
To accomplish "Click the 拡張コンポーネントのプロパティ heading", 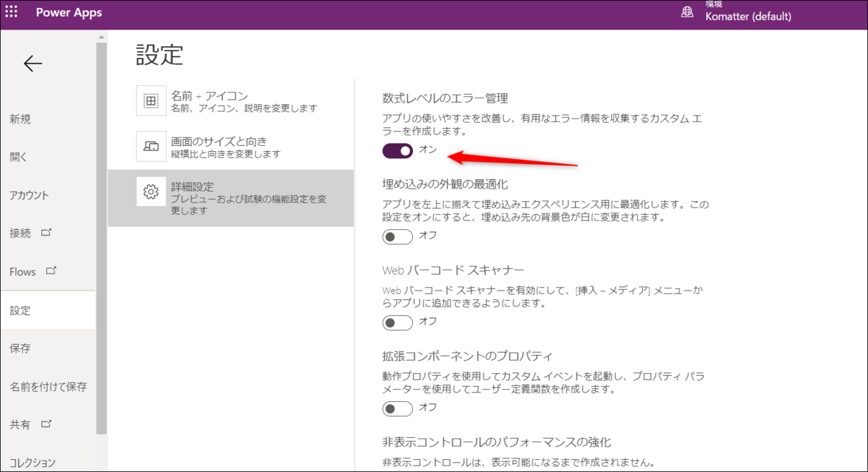I will coord(467,356).
